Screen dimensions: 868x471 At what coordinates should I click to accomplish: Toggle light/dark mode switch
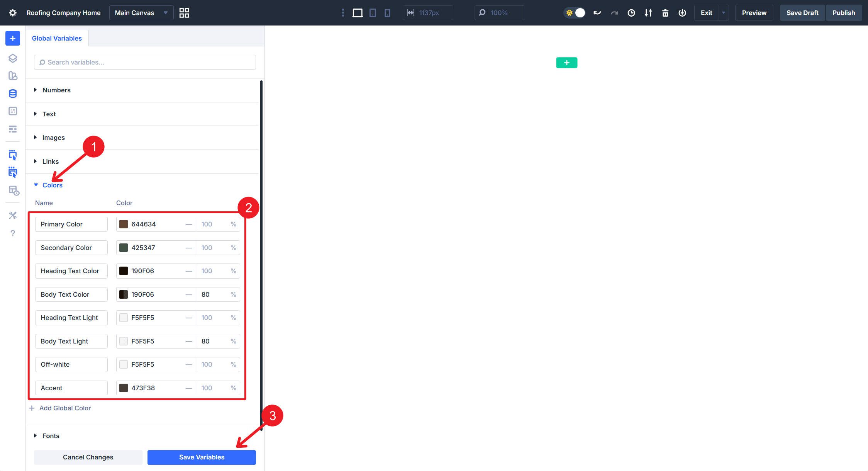click(x=575, y=13)
